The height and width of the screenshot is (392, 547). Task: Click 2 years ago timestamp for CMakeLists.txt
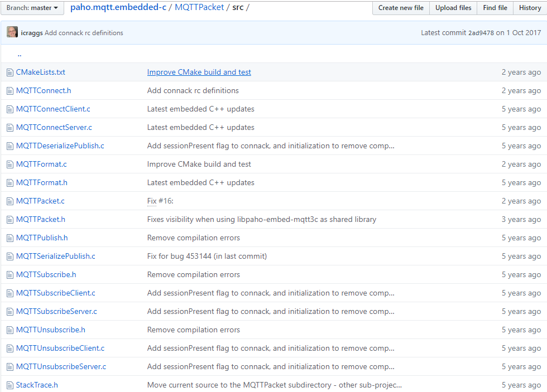coord(521,72)
